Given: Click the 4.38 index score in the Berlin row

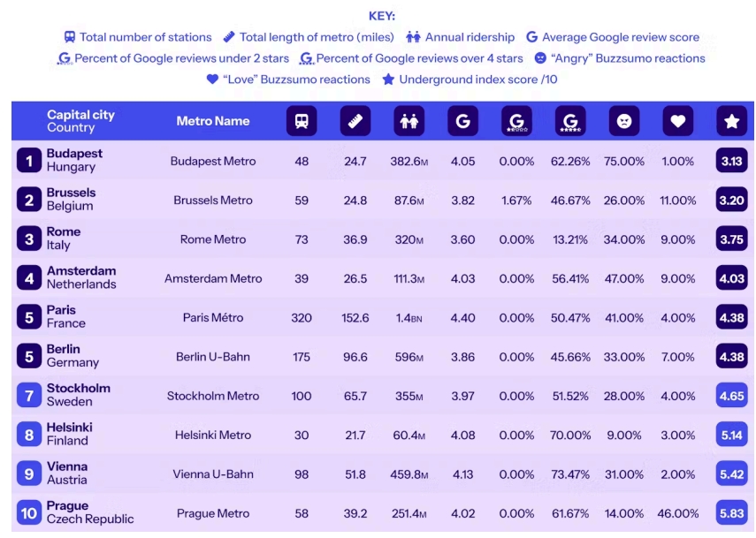Looking at the screenshot, I should click(731, 356).
